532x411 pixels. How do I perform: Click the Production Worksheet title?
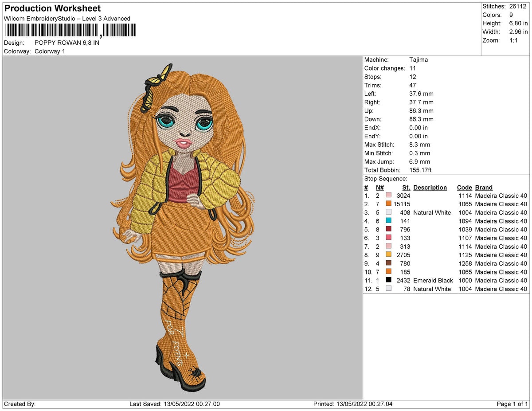point(52,8)
